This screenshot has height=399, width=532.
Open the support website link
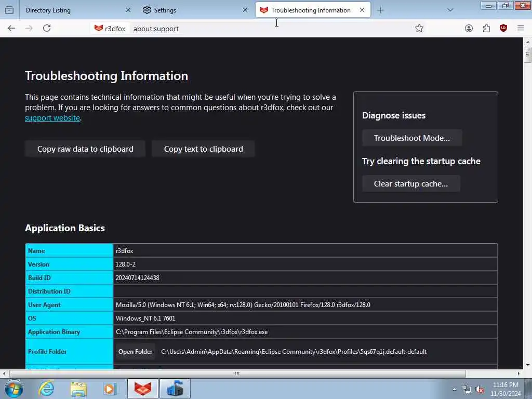tap(52, 118)
